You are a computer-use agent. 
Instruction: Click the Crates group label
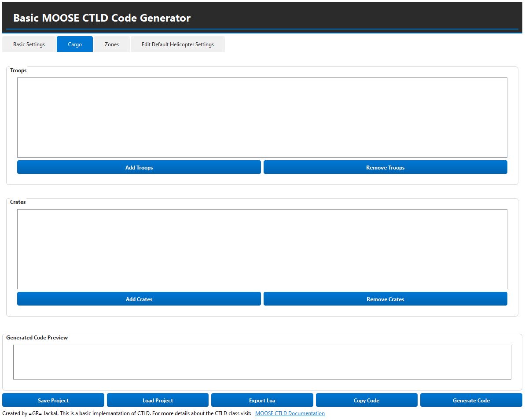[18, 202]
